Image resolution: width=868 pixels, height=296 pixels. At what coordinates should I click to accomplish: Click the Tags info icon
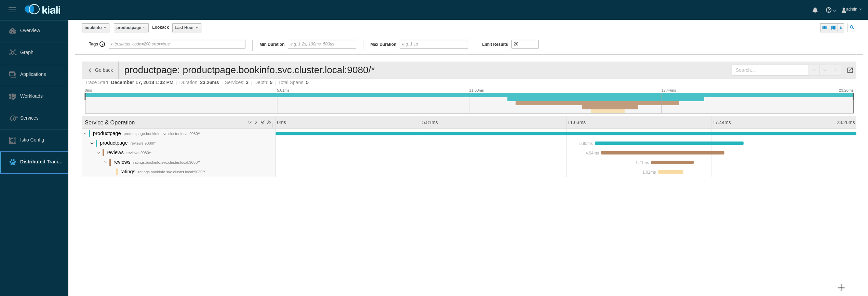tap(102, 44)
